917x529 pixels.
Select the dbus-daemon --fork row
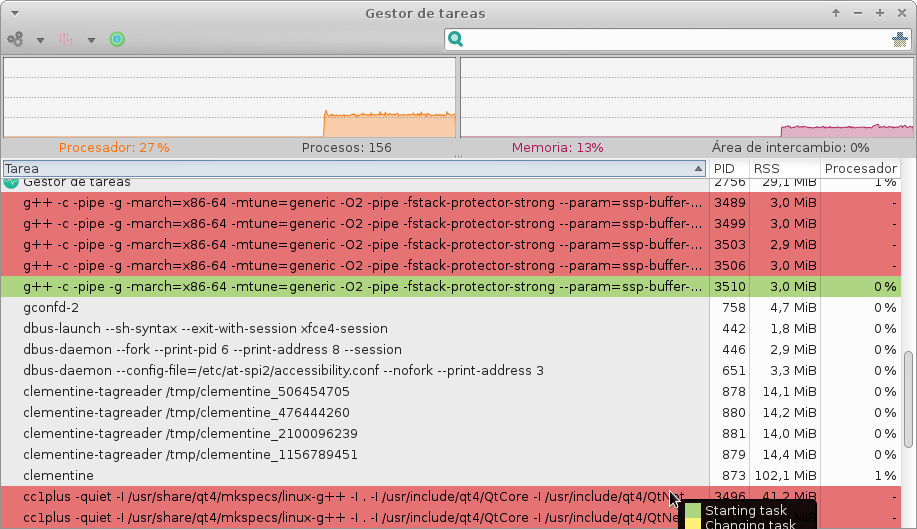pyautogui.click(x=451, y=350)
